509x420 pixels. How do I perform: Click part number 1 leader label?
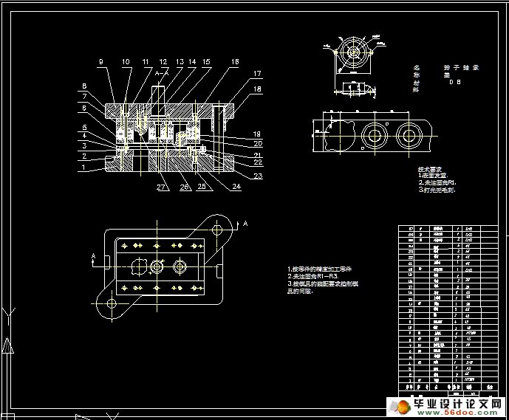click(x=83, y=168)
